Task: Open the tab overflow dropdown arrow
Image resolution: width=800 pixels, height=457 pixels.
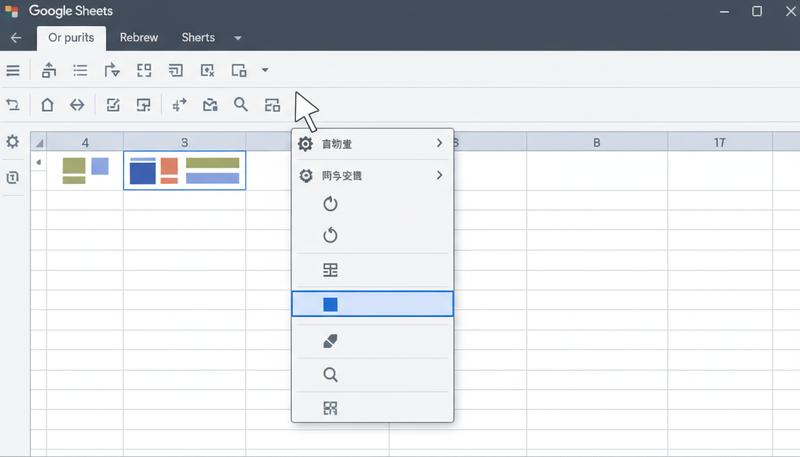Action: 238,38
